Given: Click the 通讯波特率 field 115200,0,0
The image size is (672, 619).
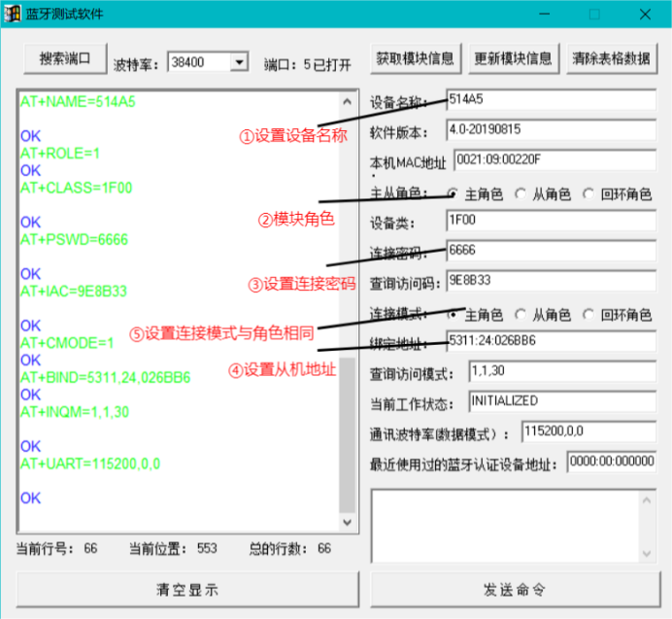Looking at the screenshot, I should [588, 431].
